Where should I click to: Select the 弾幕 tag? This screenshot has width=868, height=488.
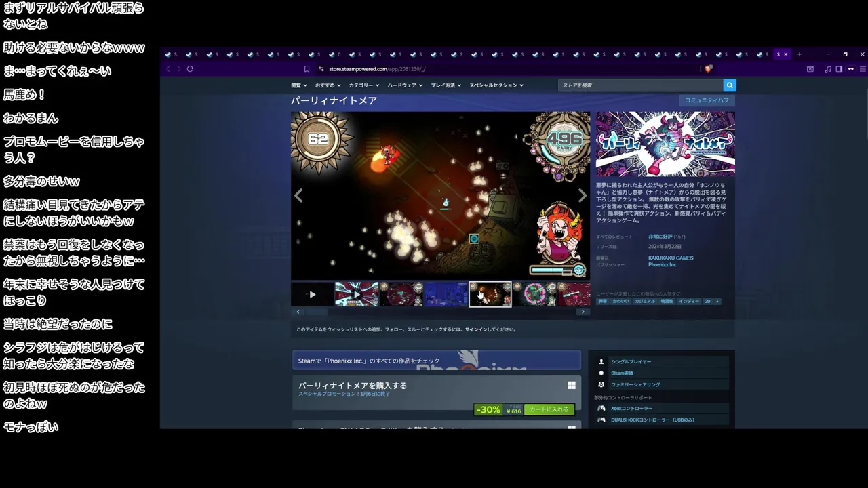[x=603, y=301]
